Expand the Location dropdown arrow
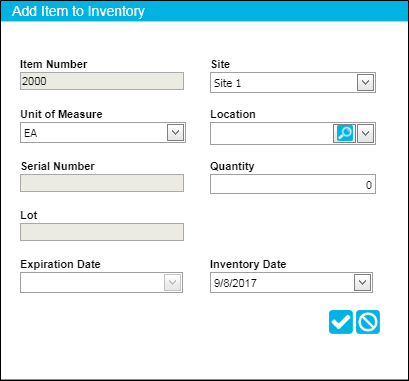This screenshot has width=409, height=381. pos(365,133)
